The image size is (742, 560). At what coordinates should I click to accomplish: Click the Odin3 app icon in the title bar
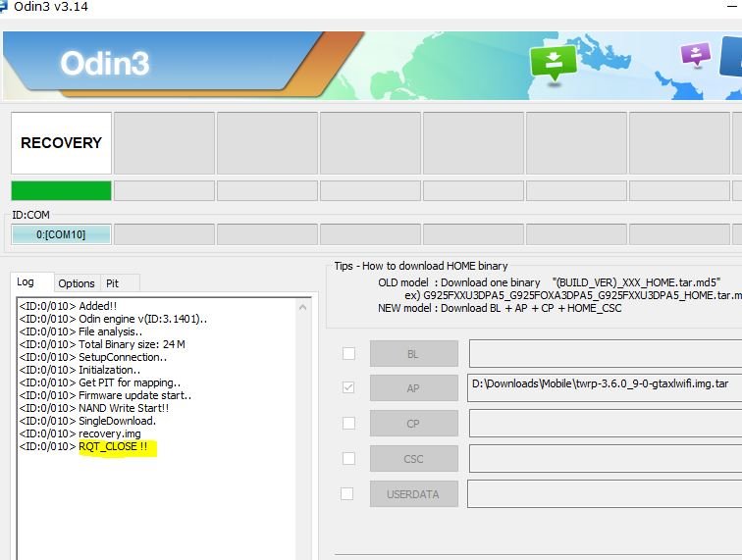click(3, 6)
